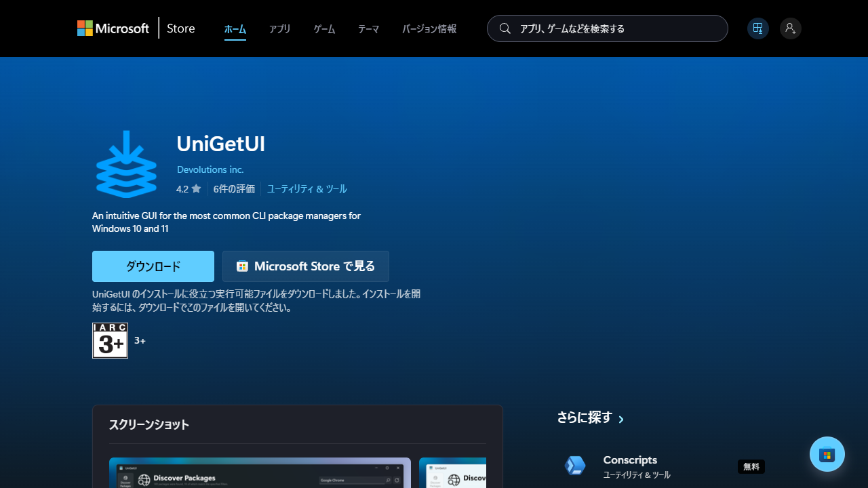Screen dimensions: 868x488
Task: Click the スクリーンショット heading
Action: point(149,425)
